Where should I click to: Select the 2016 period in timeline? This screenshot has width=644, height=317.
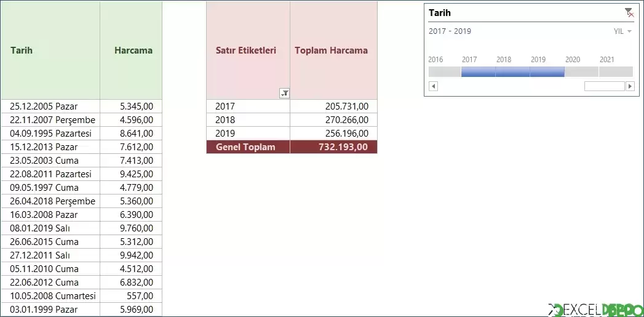click(444, 72)
